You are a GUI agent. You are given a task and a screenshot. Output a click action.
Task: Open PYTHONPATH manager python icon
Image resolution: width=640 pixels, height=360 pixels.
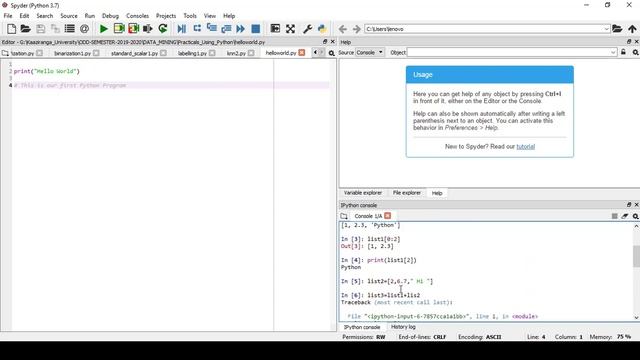coord(322,29)
